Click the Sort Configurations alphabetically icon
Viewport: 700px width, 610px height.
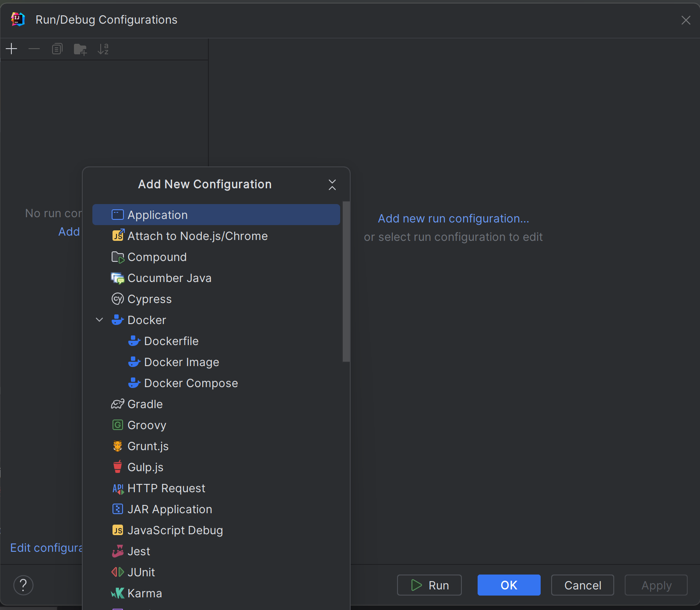103,49
